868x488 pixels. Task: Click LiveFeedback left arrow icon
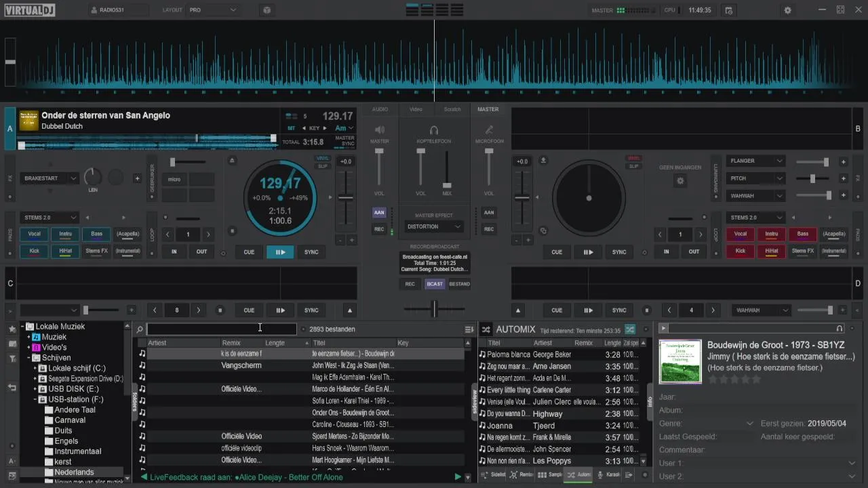point(144,477)
